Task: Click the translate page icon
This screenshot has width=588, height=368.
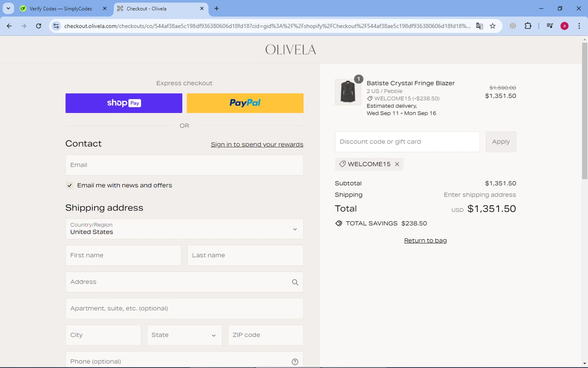Action: pyautogui.click(x=479, y=26)
